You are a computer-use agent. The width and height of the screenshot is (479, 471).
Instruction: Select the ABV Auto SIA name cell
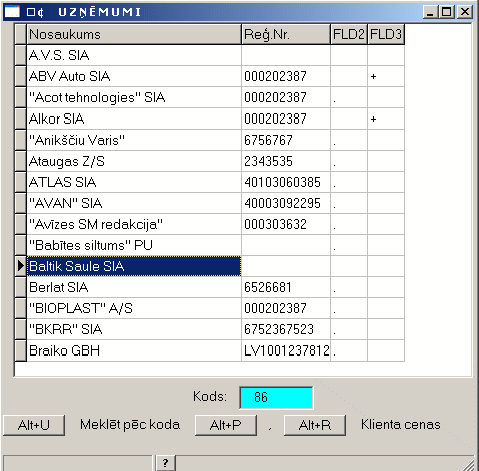pyautogui.click(x=134, y=76)
